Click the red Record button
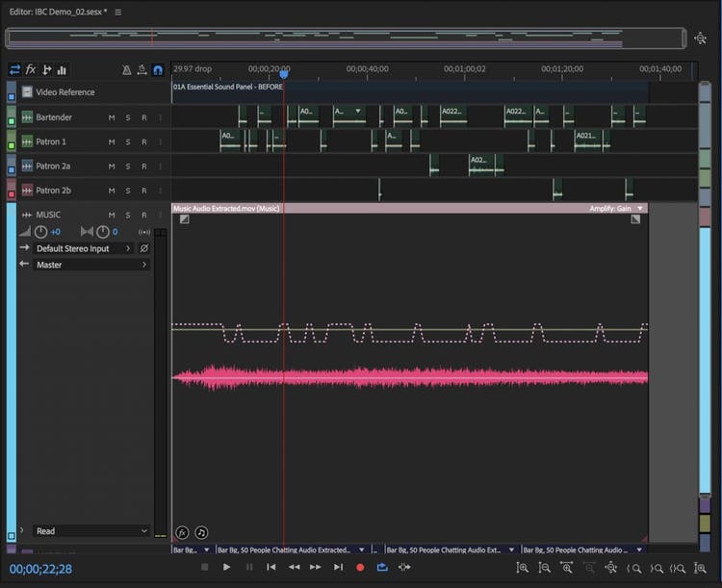722x588 pixels. (x=360, y=568)
